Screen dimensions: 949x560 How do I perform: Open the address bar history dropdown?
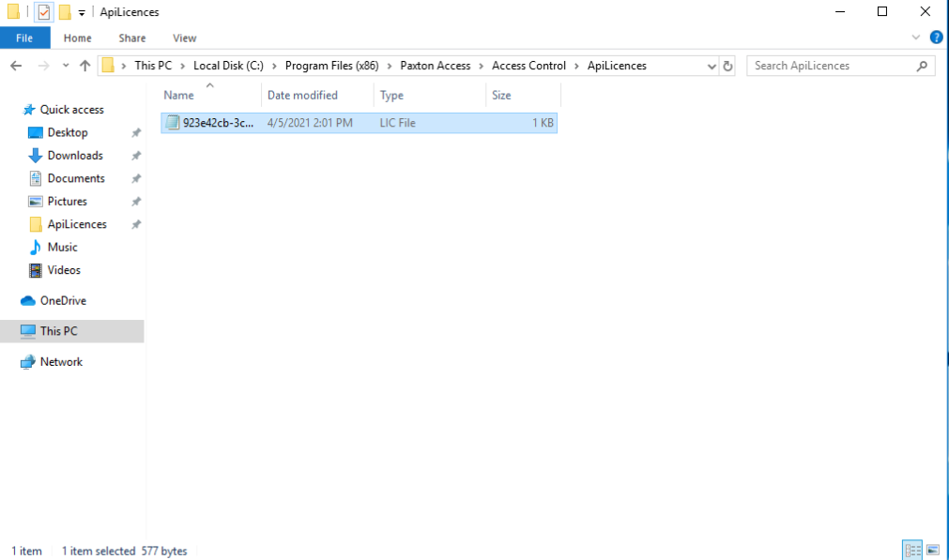711,65
